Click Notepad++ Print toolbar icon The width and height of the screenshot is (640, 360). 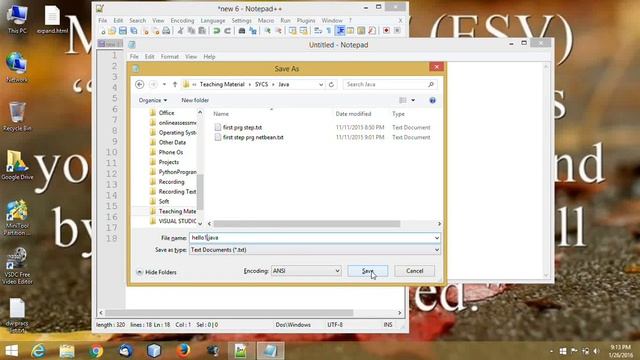[166, 31]
